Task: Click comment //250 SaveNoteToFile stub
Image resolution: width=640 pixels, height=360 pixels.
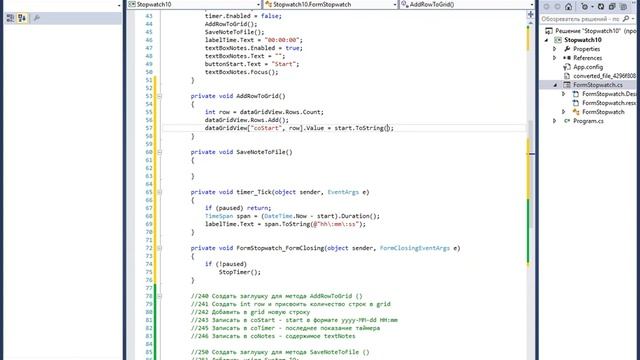Action: (280, 352)
